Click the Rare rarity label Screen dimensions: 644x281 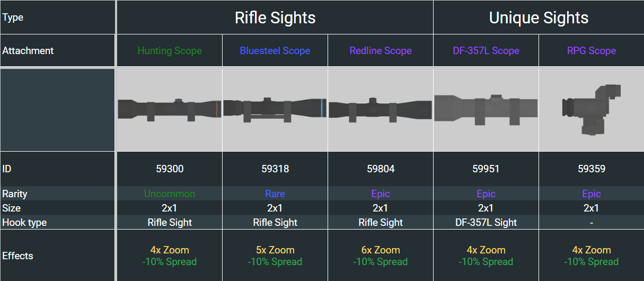(x=275, y=194)
